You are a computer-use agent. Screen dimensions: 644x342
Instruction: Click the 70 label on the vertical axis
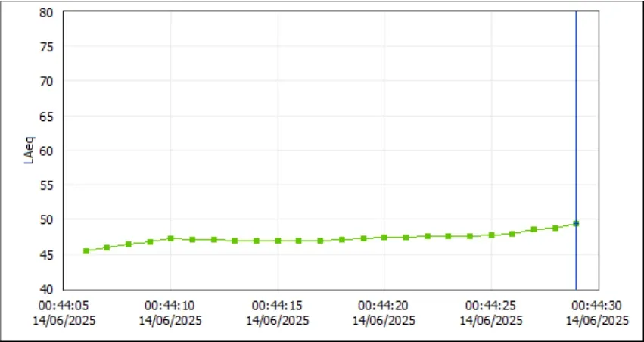click(x=46, y=81)
